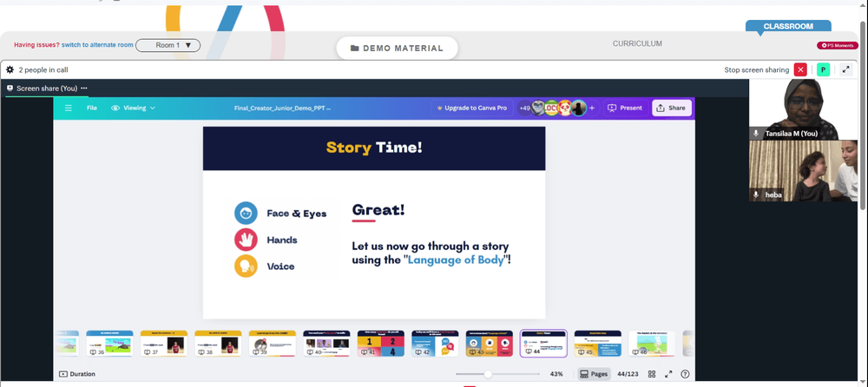Select slide thumbnail 42

[435, 344]
